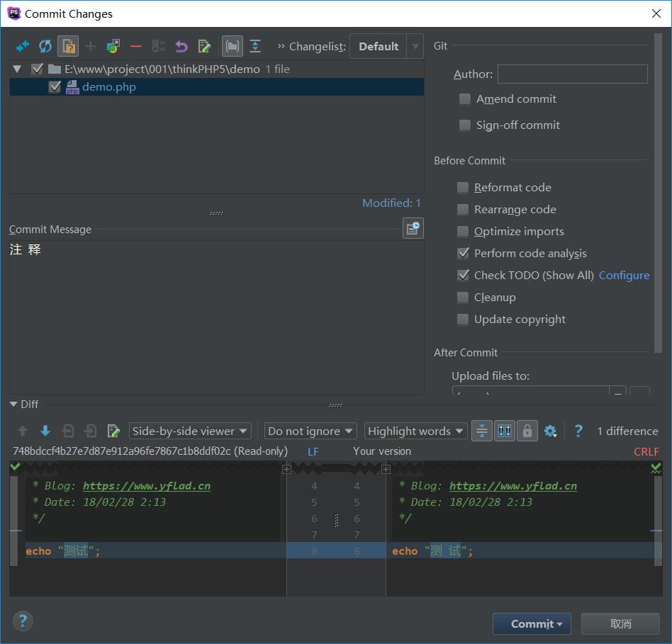This screenshot has height=644, width=672.
Task: Click the purple Revert arrow icon
Action: click(x=181, y=47)
